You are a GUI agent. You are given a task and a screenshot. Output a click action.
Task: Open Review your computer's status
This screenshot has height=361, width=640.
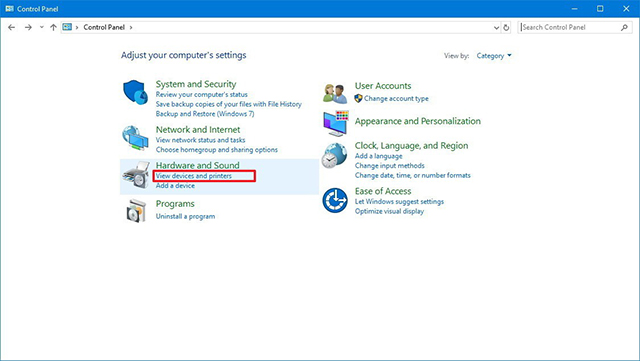coord(202,94)
